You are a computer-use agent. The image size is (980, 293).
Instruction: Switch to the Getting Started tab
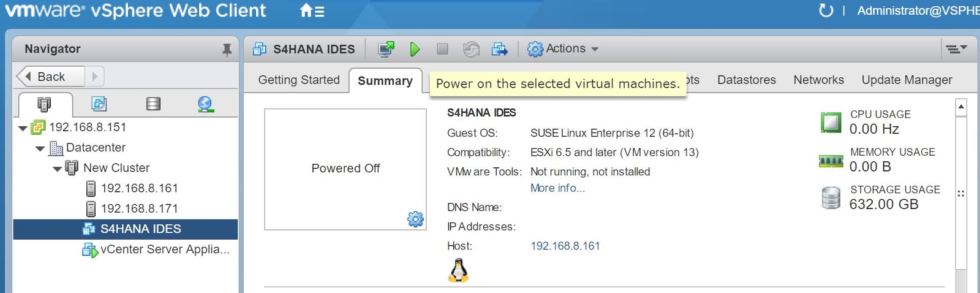(x=299, y=80)
